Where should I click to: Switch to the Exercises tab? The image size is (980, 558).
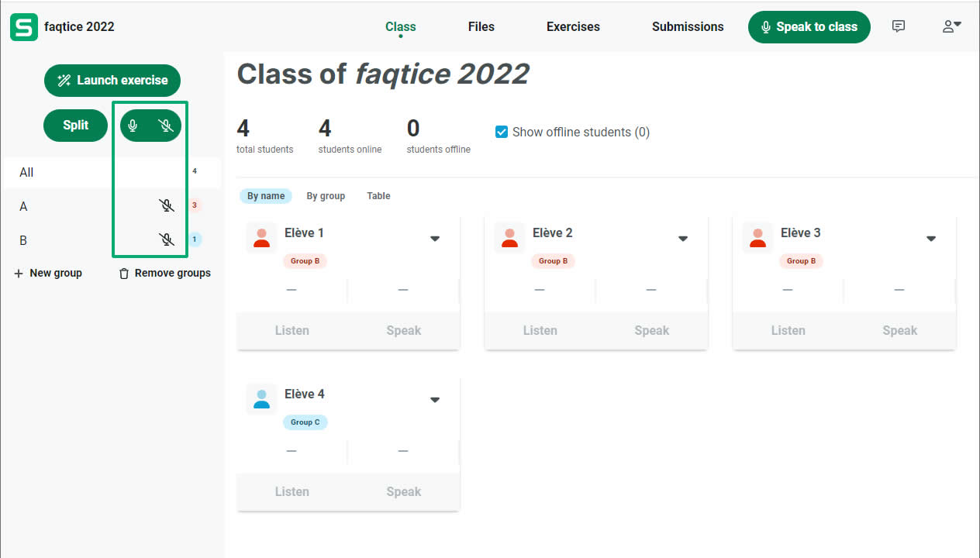(x=573, y=26)
